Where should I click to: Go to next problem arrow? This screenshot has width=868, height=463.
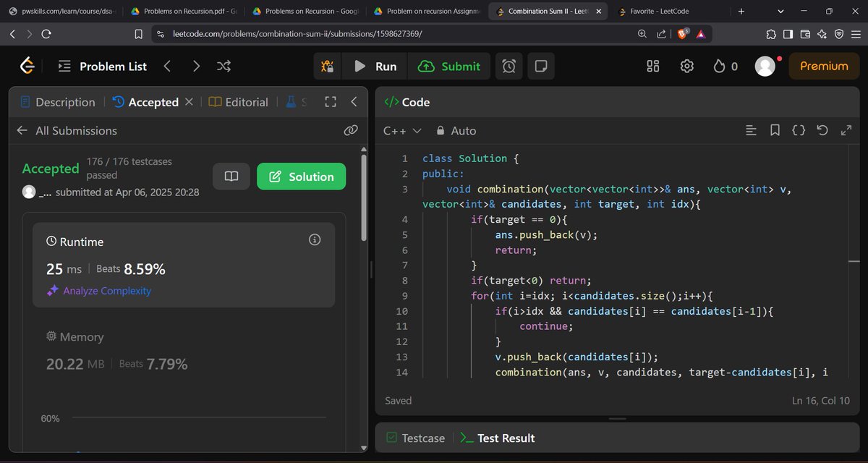(196, 66)
